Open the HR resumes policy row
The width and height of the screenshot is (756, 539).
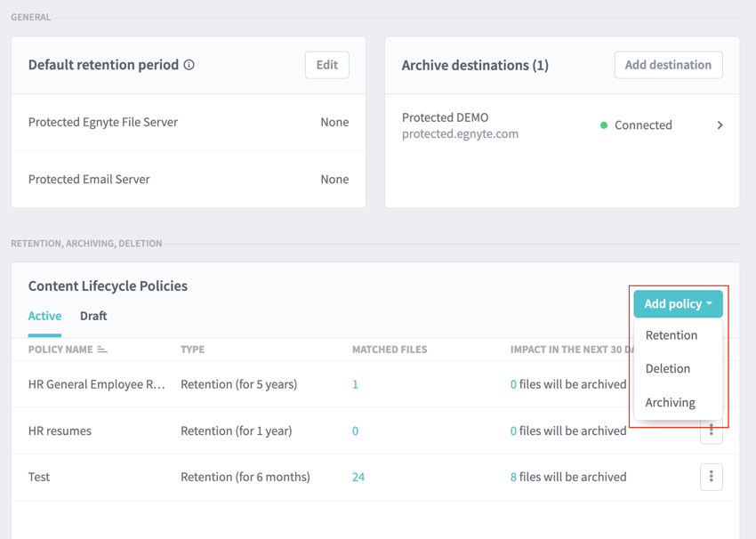tap(60, 430)
